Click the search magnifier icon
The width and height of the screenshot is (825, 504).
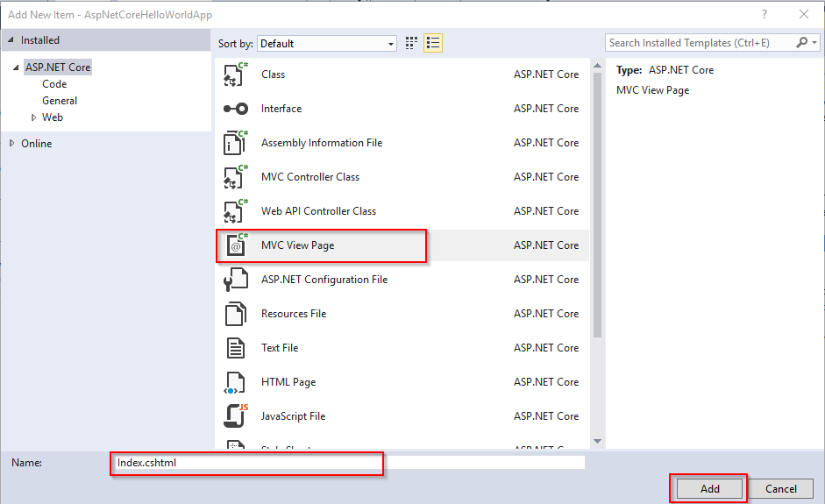[802, 43]
